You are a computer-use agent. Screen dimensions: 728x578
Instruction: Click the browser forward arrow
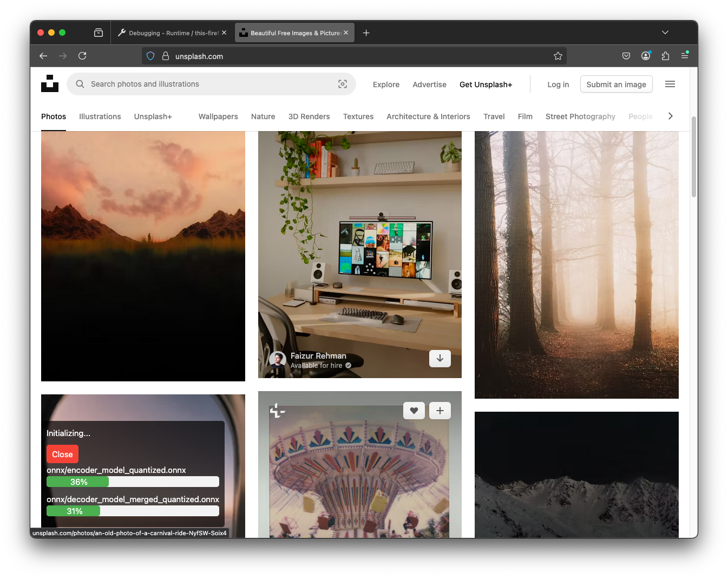click(x=63, y=56)
